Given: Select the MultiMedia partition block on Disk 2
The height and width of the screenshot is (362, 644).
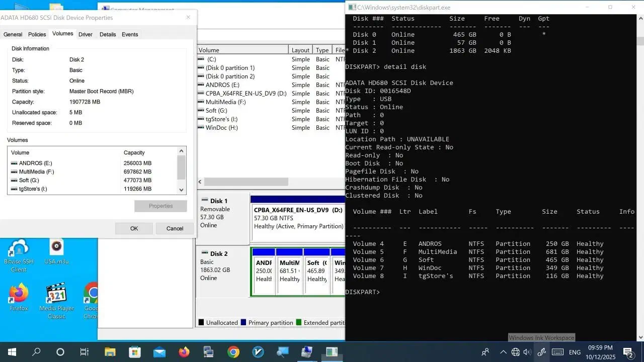Looking at the screenshot, I should (x=289, y=271).
